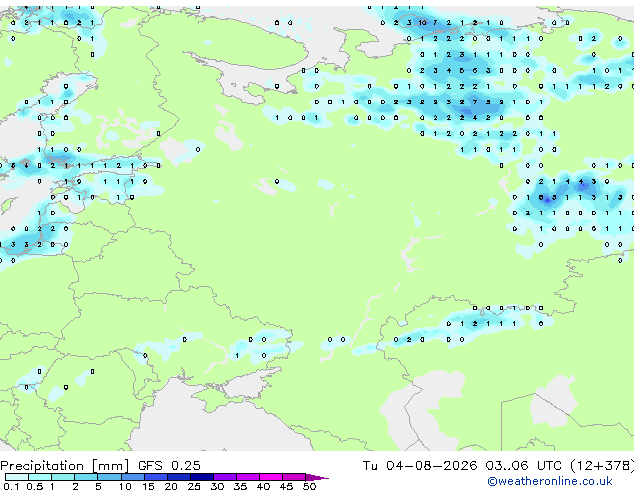Click the "03..06 UTC" time range text

(x=523, y=466)
